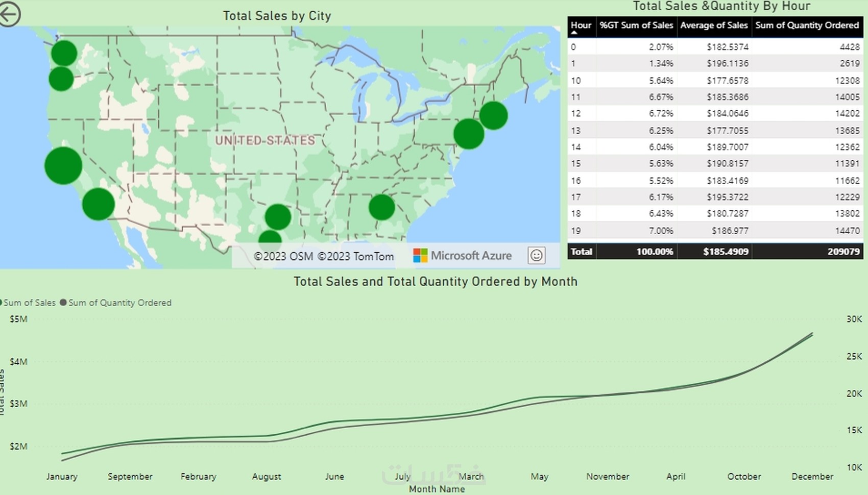Sort by Sum of Quantity Ordered header
The width and height of the screenshot is (868, 495).
(807, 25)
